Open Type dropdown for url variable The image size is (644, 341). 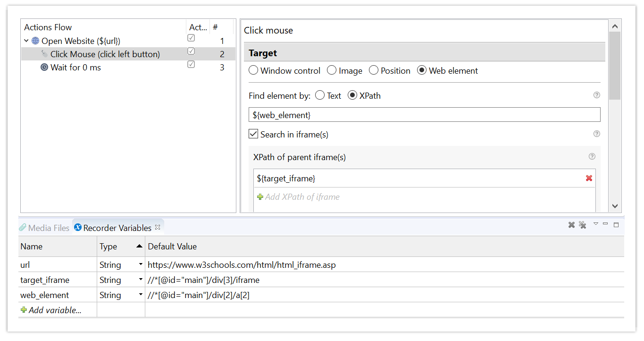tap(141, 264)
